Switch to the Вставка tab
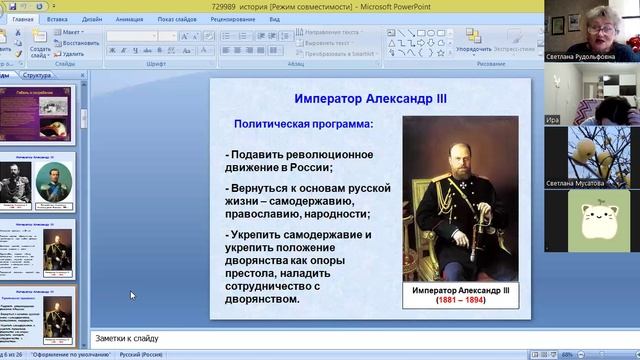640x360 pixels. click(57, 19)
